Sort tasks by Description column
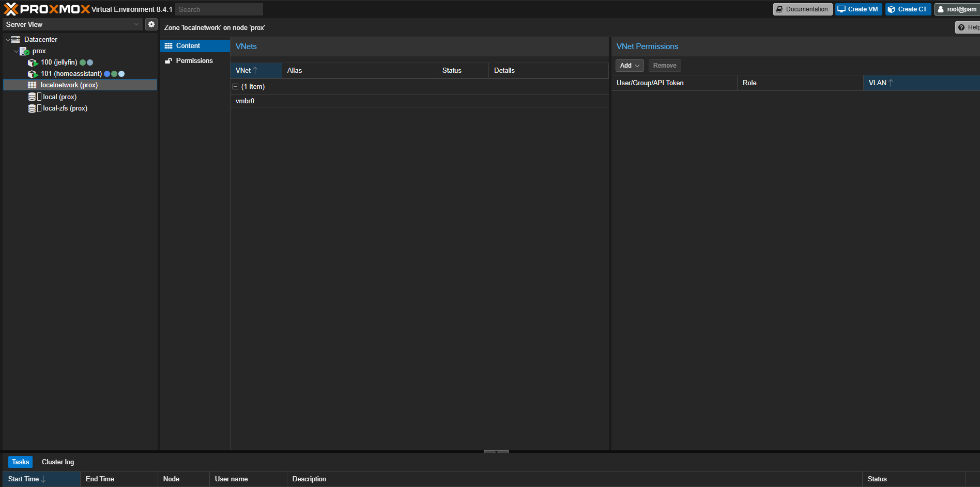This screenshot has width=980, height=487. coord(574,479)
